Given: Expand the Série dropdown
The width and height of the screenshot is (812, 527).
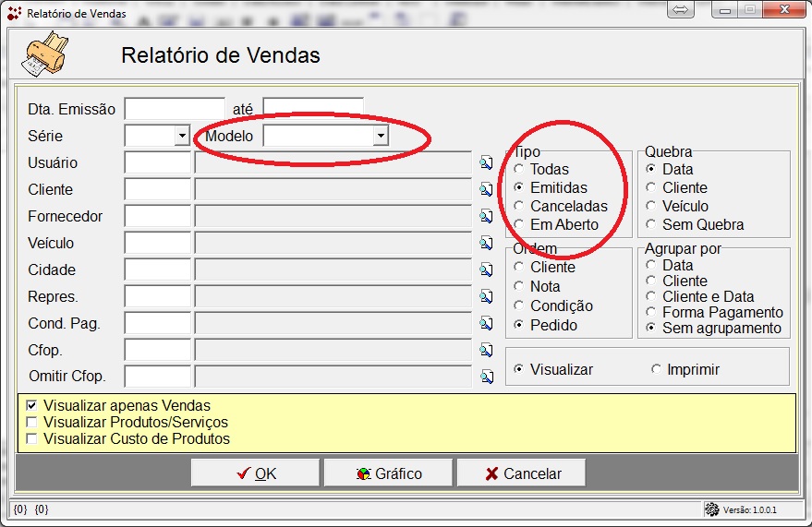Looking at the screenshot, I should (181, 137).
